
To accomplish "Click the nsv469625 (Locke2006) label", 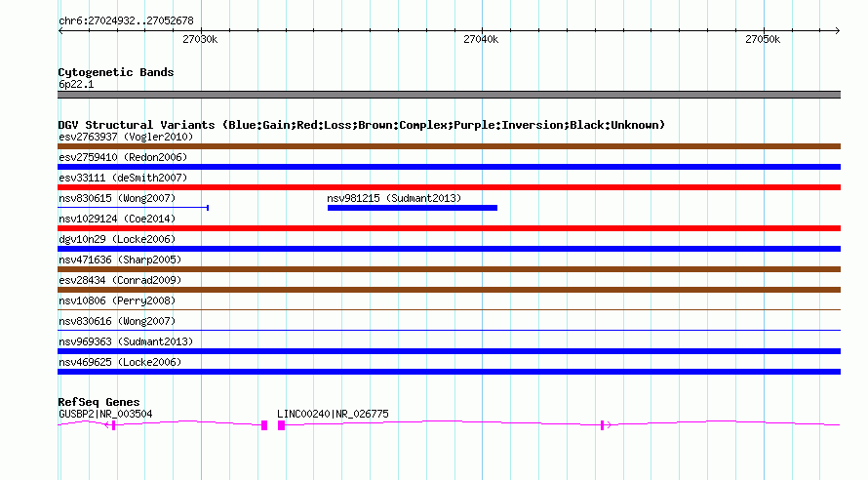I will point(120,362).
